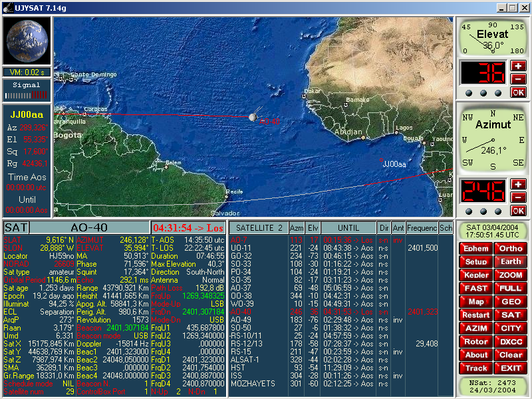
Task: Select MOZHAYETS in the satellite list
Action: [x=341, y=384]
